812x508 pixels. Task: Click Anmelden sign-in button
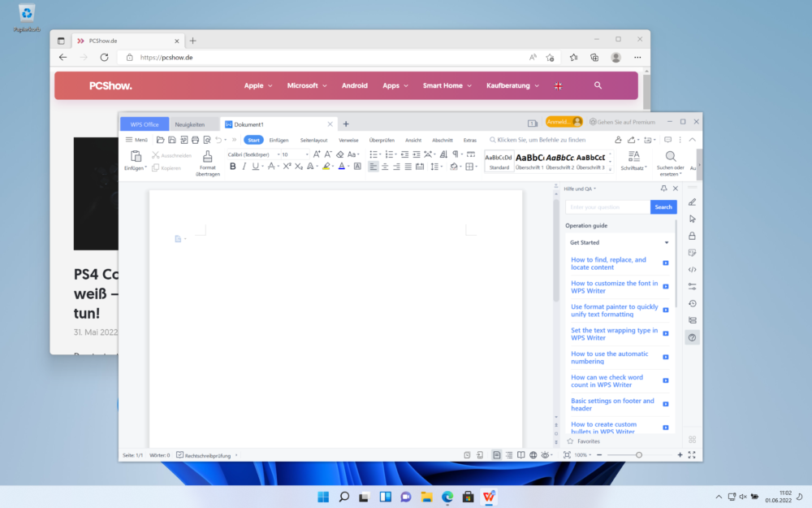[x=564, y=122]
